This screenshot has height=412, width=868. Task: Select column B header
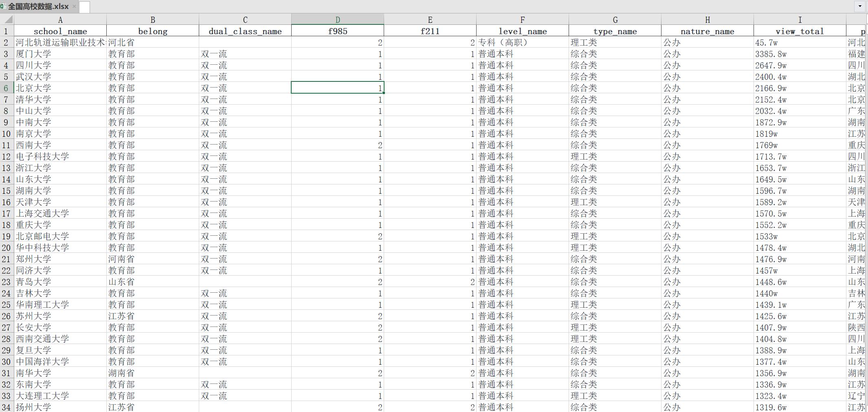(x=153, y=20)
